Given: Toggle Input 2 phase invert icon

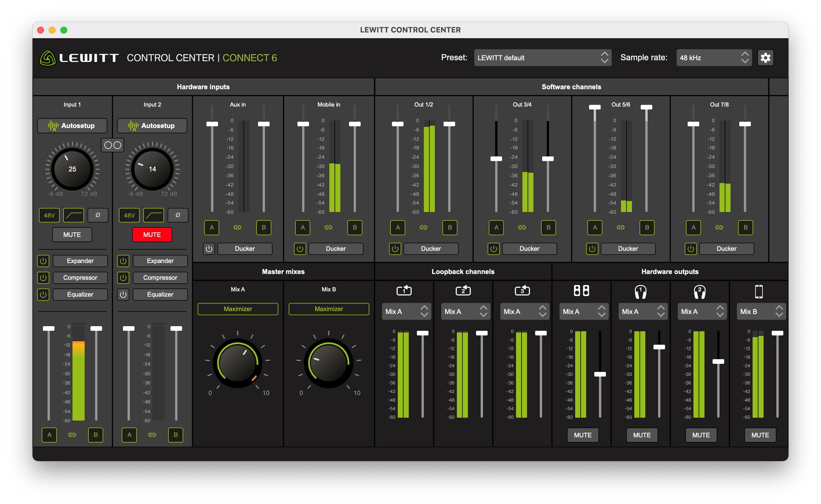Looking at the screenshot, I should click(178, 215).
